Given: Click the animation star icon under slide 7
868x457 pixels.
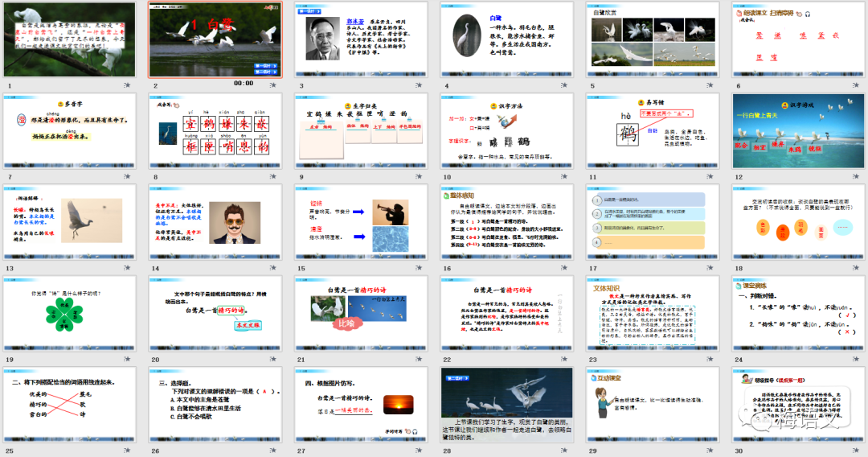Looking at the screenshot, I should pyautogui.click(x=127, y=176).
